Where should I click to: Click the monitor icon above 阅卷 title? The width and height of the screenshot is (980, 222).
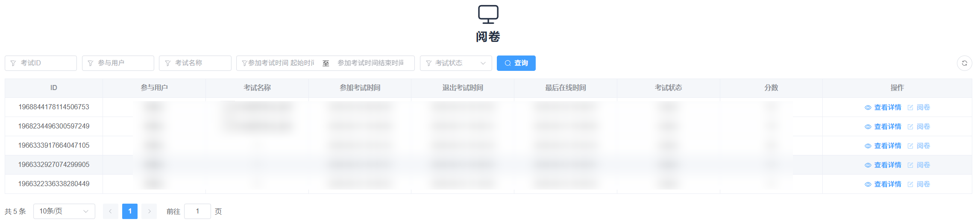point(488,14)
